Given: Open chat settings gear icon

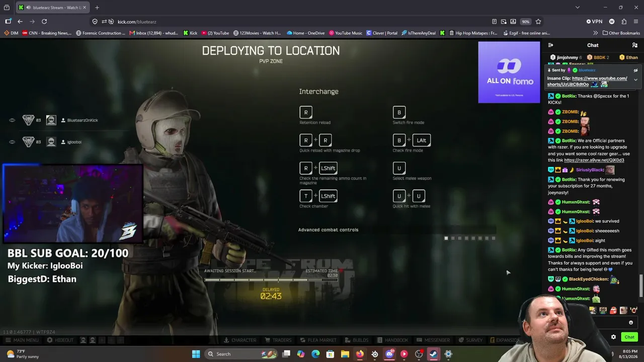Looking at the screenshot, I should (x=613, y=337).
